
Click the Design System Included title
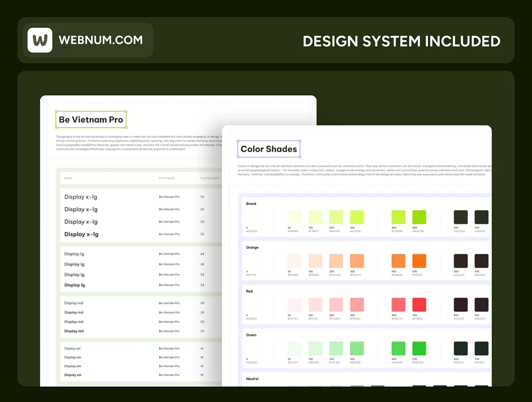pos(401,41)
